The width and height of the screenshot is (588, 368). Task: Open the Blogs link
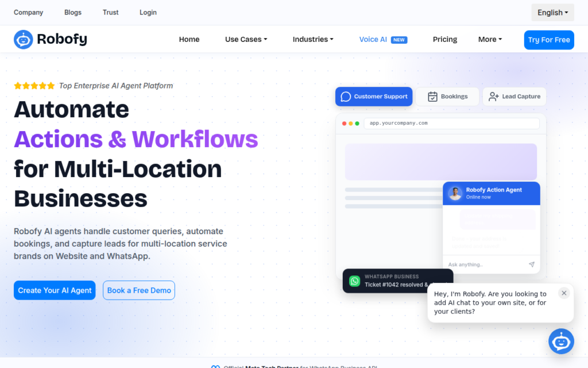coord(73,13)
